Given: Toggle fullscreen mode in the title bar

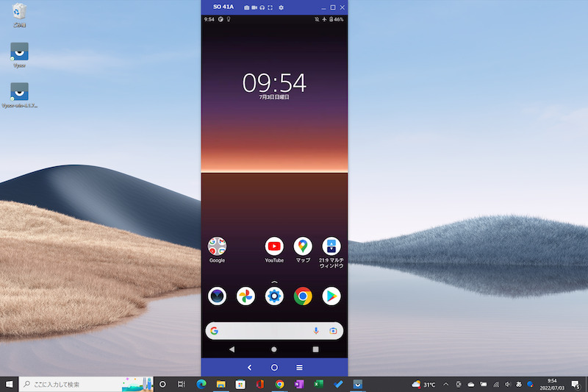Looking at the screenshot, I should click(270, 7).
